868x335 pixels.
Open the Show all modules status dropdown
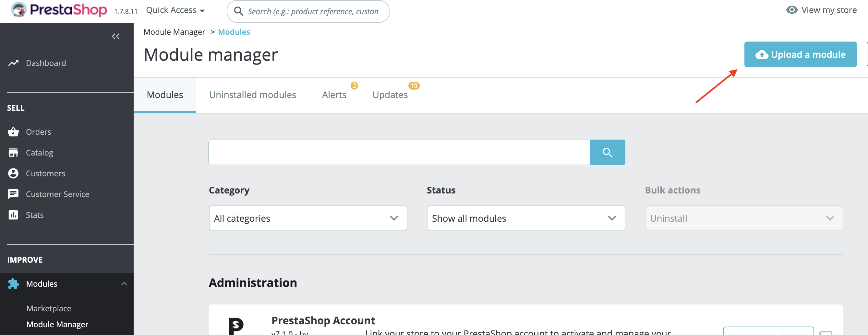pos(525,218)
